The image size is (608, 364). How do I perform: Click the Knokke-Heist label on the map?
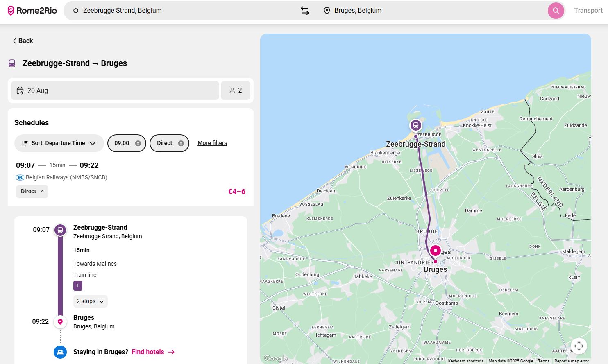(x=477, y=125)
